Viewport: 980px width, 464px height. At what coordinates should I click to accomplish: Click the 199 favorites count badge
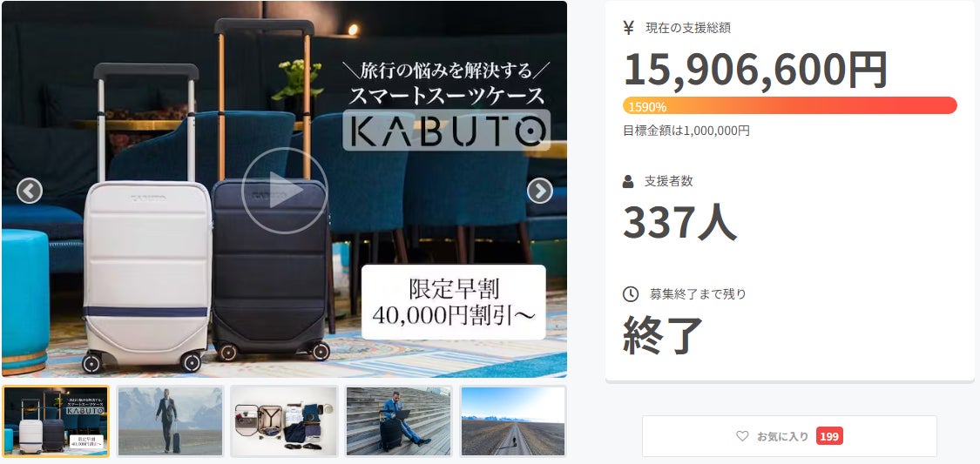click(828, 436)
